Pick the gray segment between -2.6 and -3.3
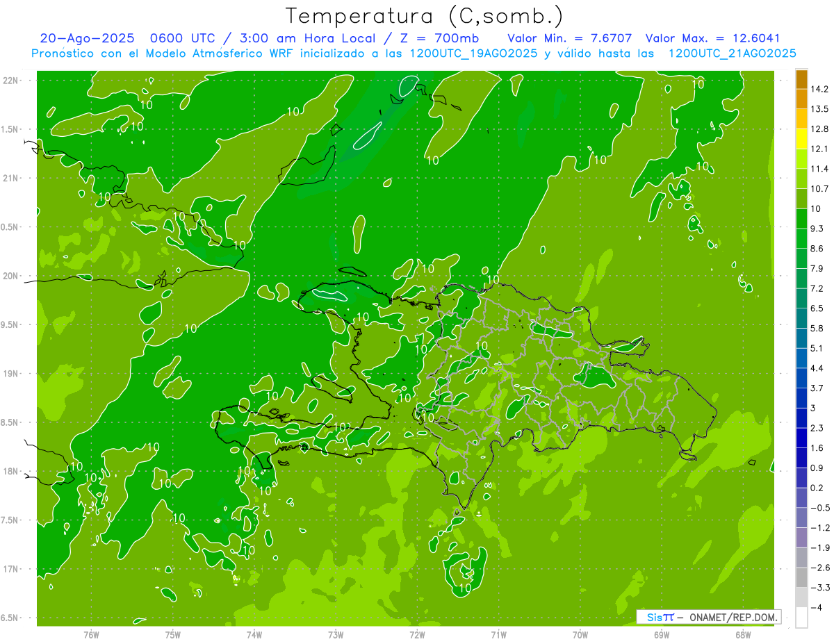Screen dimensions: 834x644 801,577
